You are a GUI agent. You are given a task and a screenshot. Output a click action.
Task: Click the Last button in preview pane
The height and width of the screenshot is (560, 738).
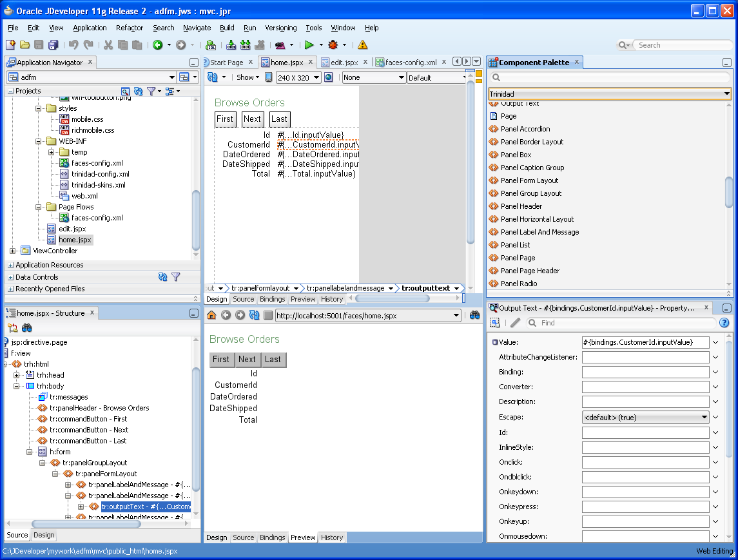click(273, 360)
